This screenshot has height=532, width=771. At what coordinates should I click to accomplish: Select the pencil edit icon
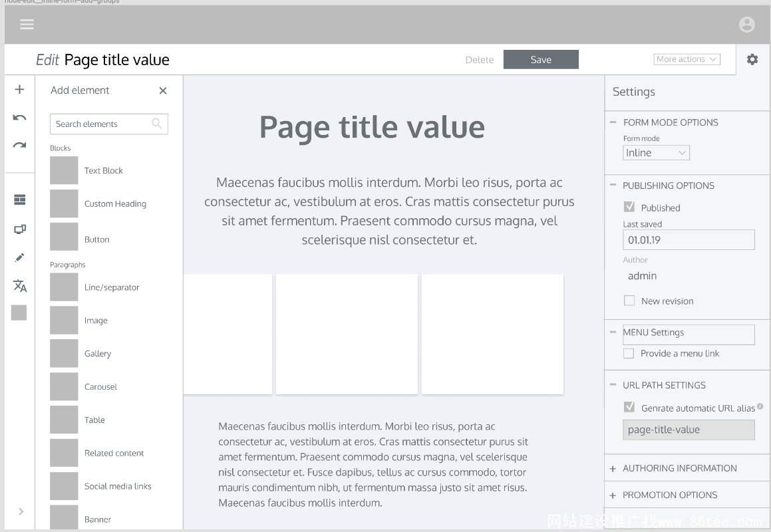tap(20, 258)
